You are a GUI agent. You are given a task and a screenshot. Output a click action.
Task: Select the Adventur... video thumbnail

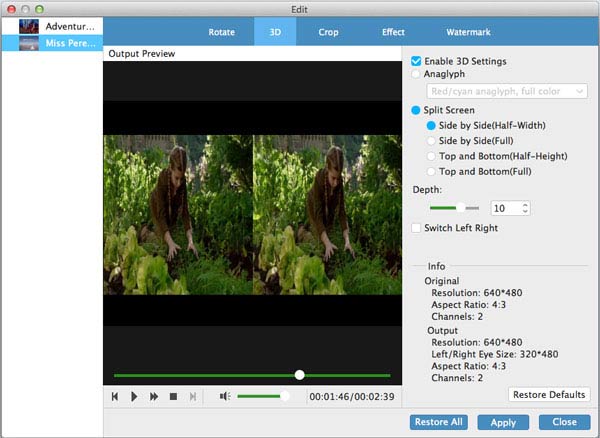point(29,26)
